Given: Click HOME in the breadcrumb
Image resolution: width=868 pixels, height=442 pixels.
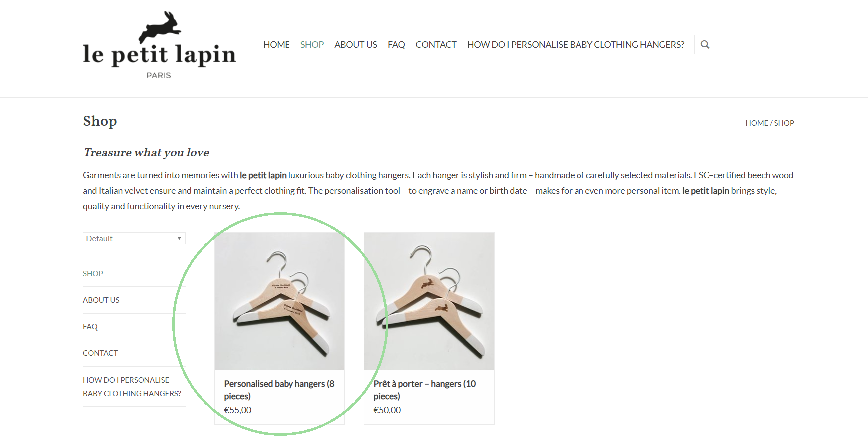Looking at the screenshot, I should point(757,123).
